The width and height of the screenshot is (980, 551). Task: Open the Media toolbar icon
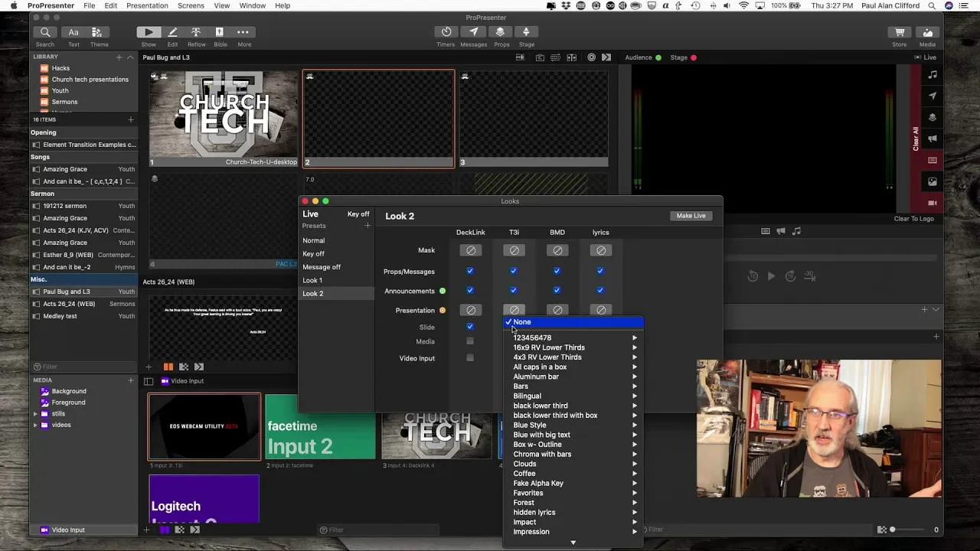927,32
